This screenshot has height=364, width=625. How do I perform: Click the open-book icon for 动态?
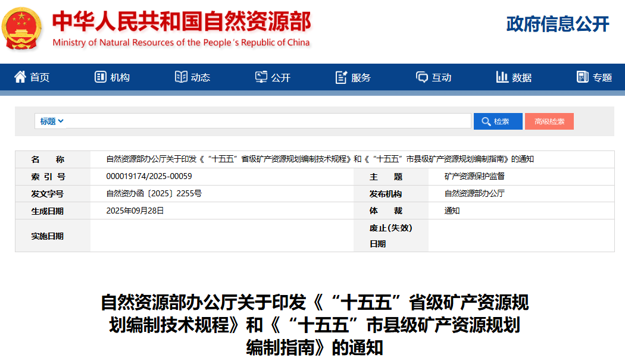[x=181, y=77]
